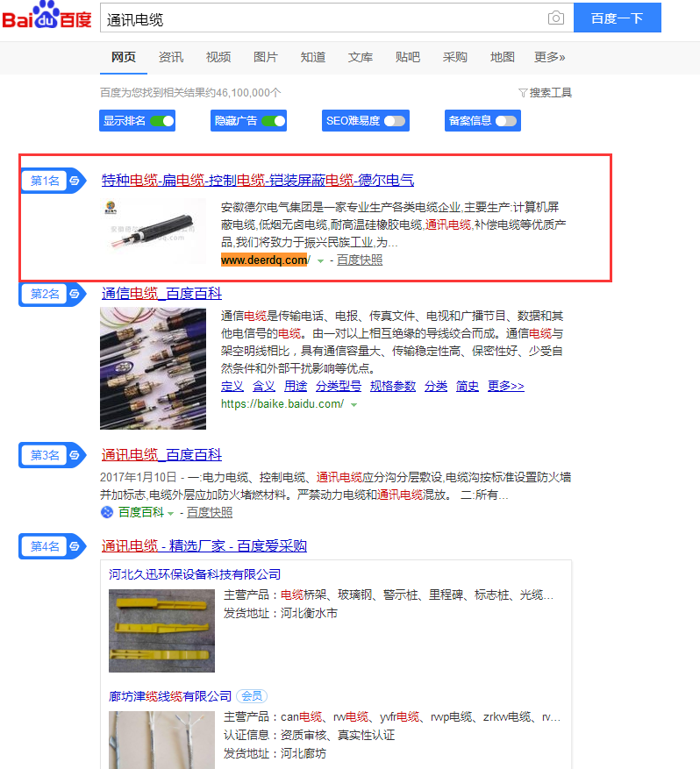Click the text 发货地址：河北廊坊
The height and width of the screenshot is (769, 700).
coord(275,753)
